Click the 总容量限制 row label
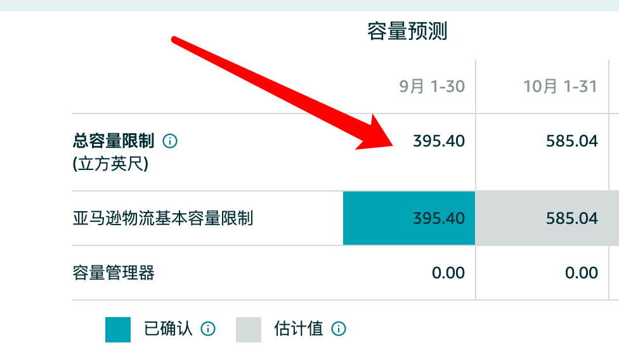 114,141
